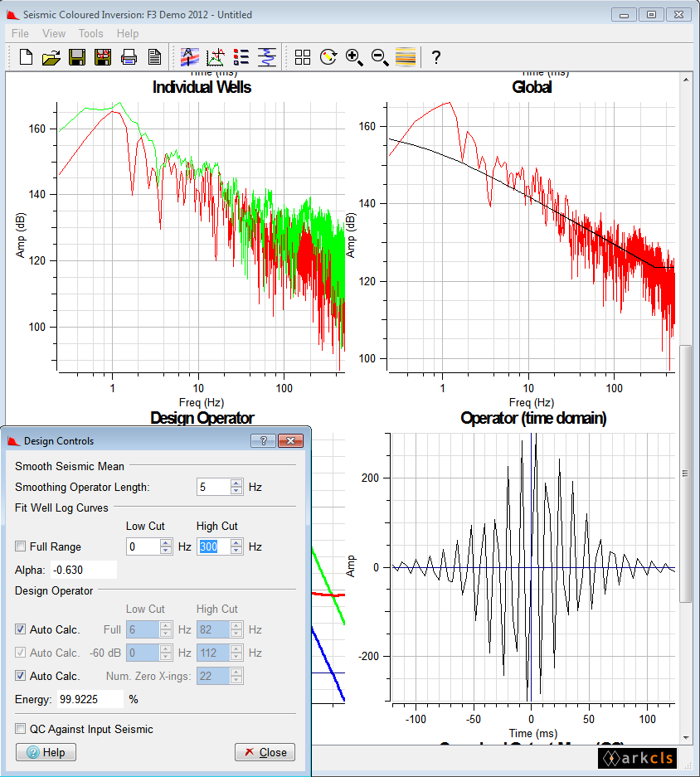Maximize the Seismic Coloured Inversion window
This screenshot has width=700, height=777.
pos(651,15)
